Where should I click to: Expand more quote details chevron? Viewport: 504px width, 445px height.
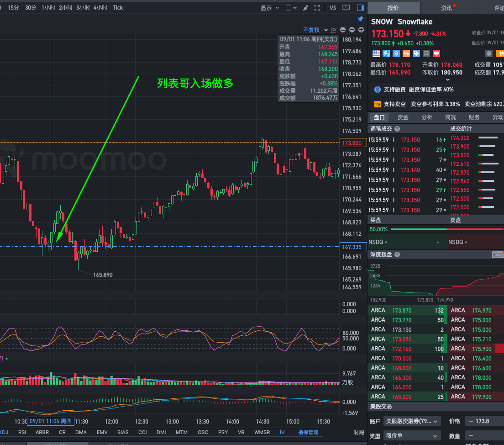click(447, 80)
